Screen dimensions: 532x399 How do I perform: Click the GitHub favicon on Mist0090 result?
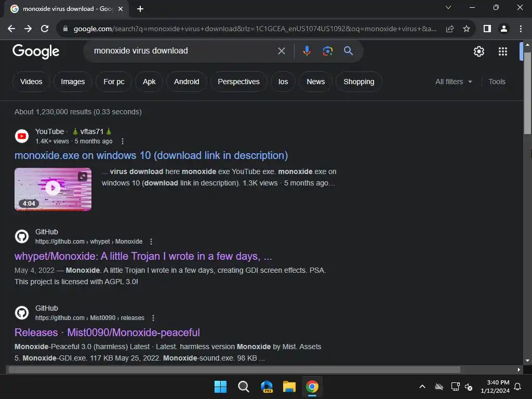point(22,313)
